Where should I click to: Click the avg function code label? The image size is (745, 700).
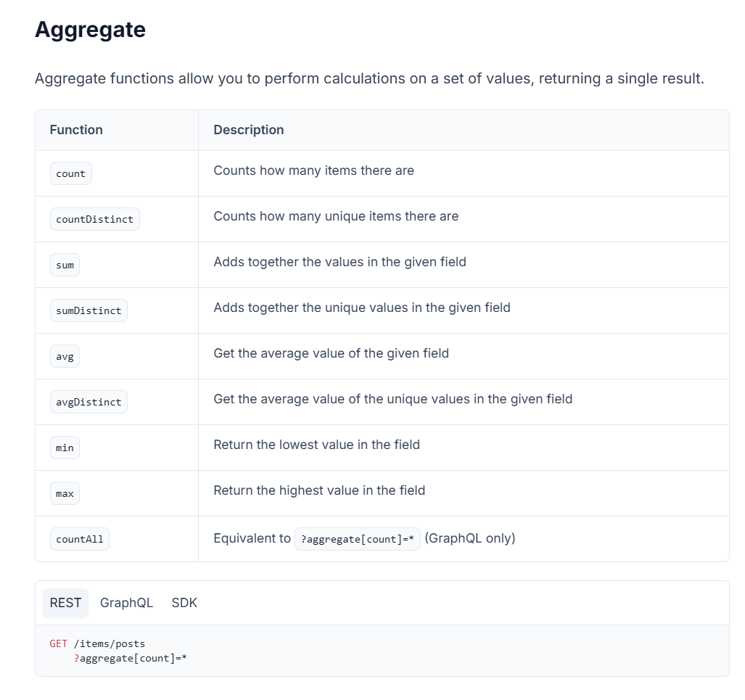click(65, 356)
